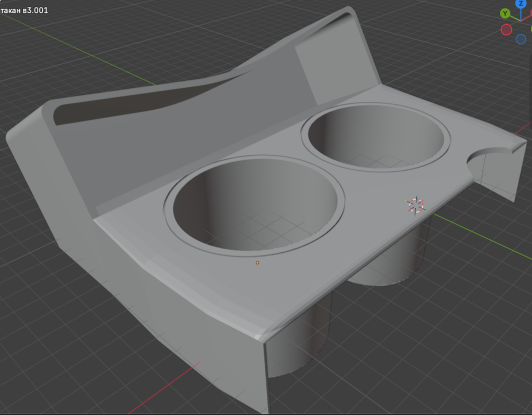Click the blue negative Z axis circle
The width and height of the screenshot is (532, 415).
tap(521, 39)
